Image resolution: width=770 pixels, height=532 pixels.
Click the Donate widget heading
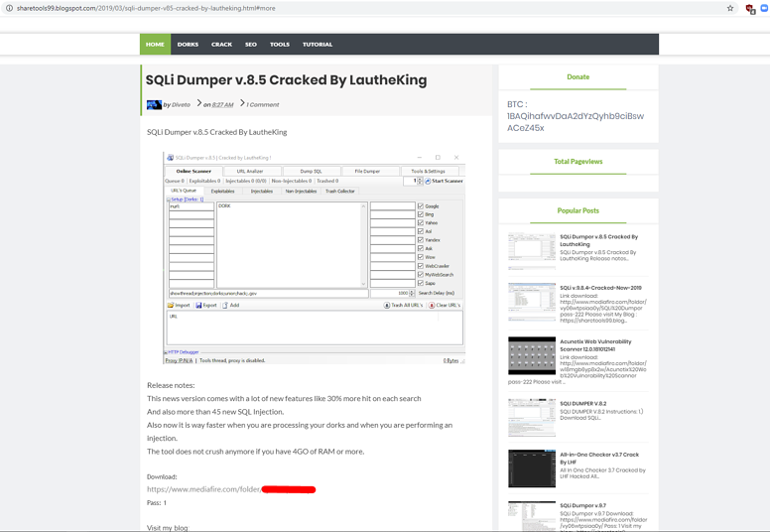point(577,76)
